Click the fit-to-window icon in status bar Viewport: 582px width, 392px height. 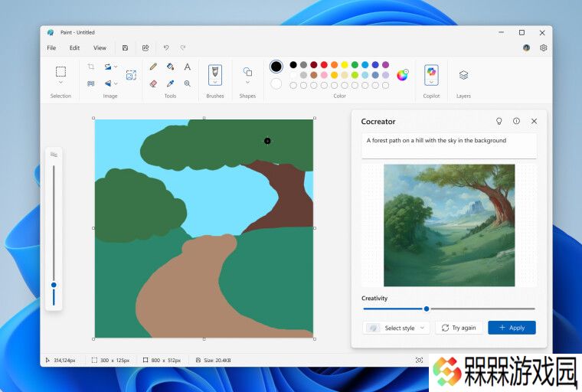419,360
